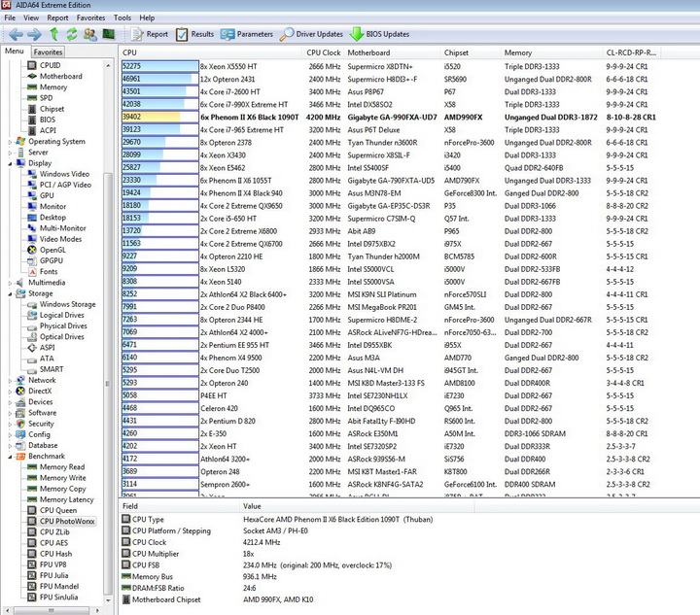Open the Report menu
The height and width of the screenshot is (615, 700).
[57, 17]
